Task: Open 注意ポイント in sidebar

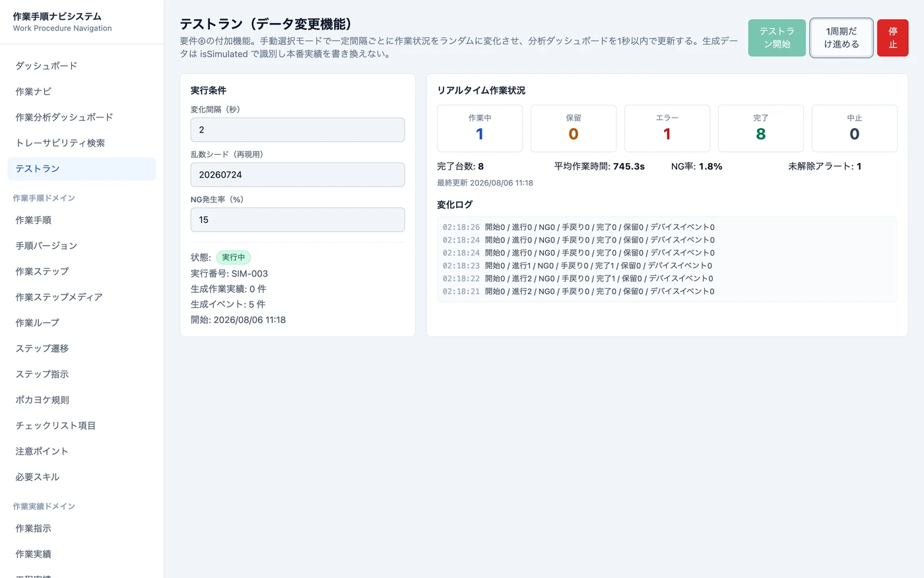Action: [x=82, y=452]
